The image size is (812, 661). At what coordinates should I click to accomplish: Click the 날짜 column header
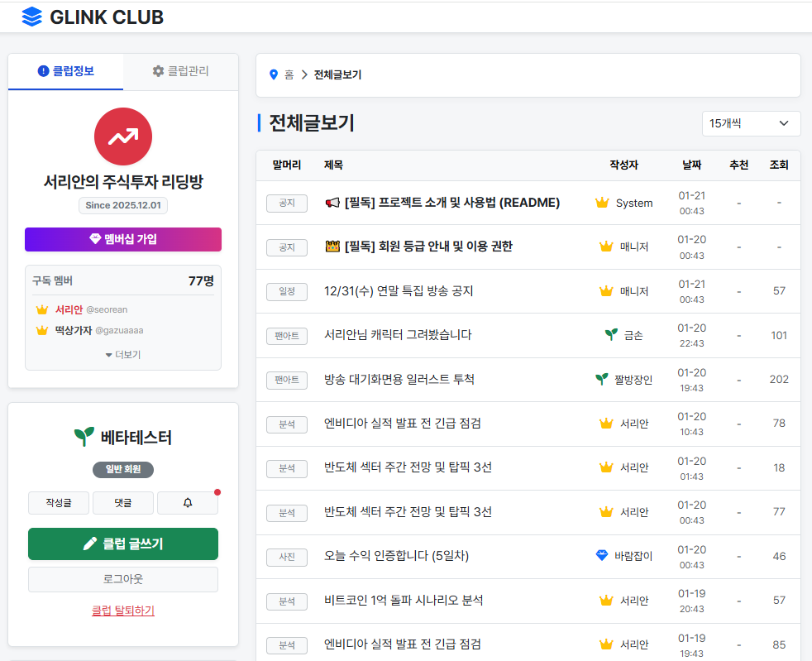click(692, 165)
